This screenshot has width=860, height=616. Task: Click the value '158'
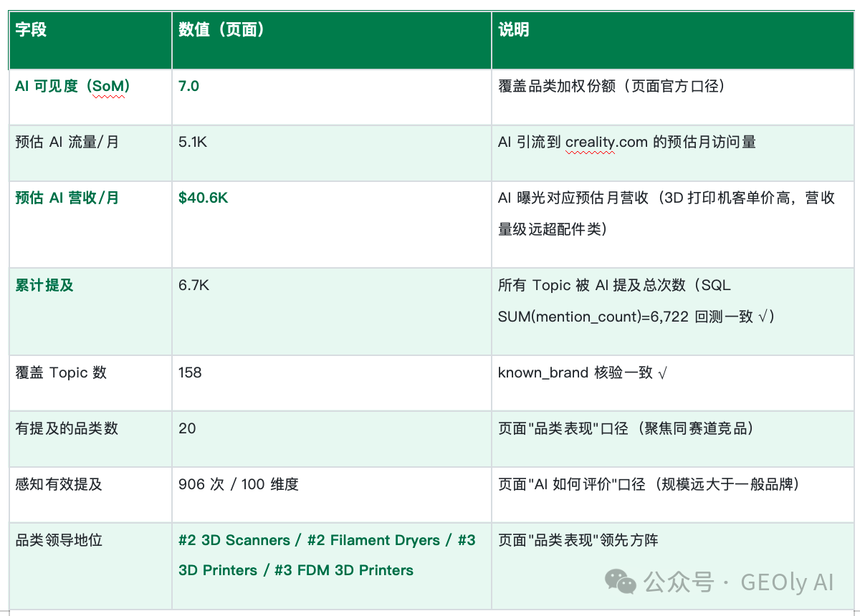[190, 372]
